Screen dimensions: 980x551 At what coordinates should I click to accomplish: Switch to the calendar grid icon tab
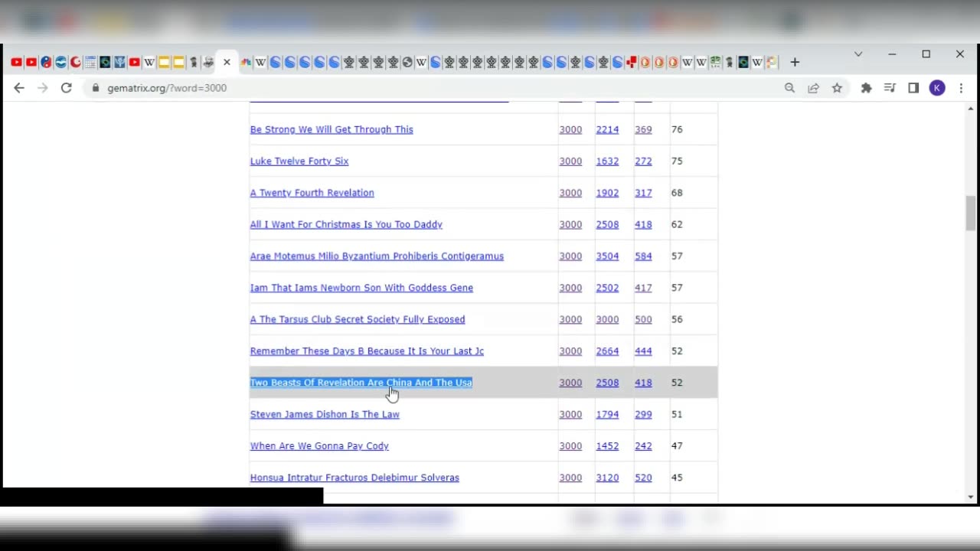click(90, 62)
